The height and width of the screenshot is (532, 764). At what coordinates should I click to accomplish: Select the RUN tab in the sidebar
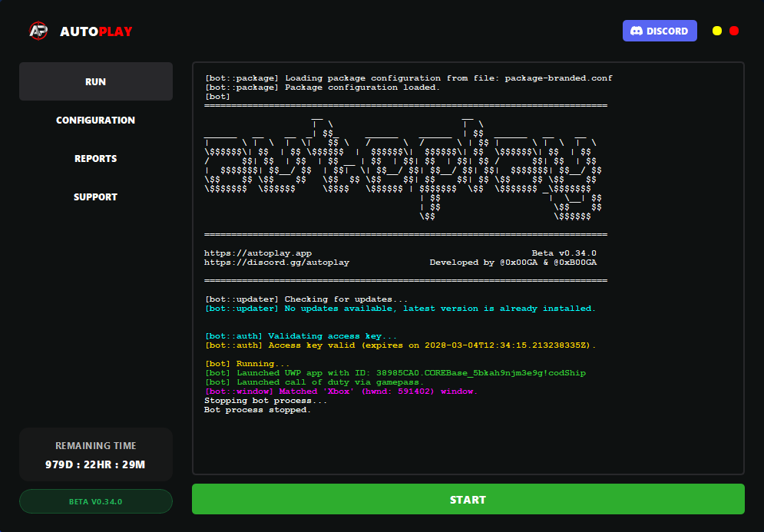point(95,81)
